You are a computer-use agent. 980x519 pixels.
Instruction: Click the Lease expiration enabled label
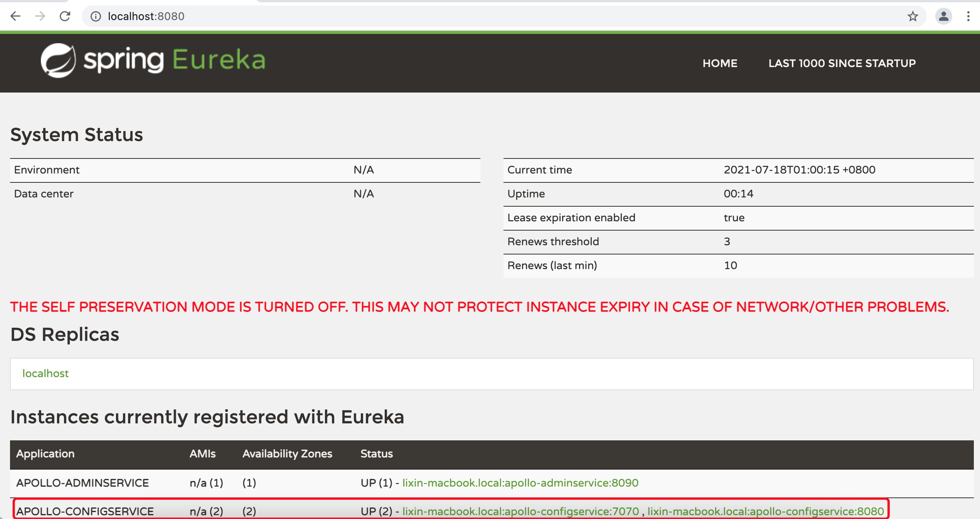[571, 218]
